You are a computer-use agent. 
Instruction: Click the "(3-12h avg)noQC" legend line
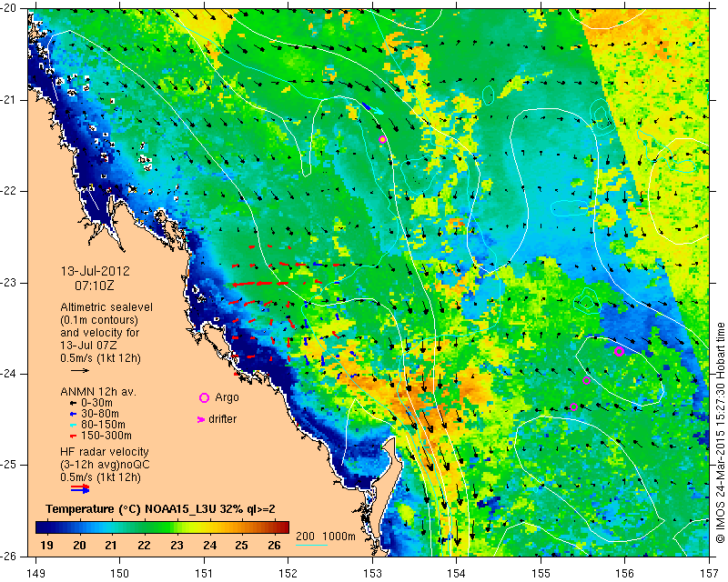pos(105,465)
